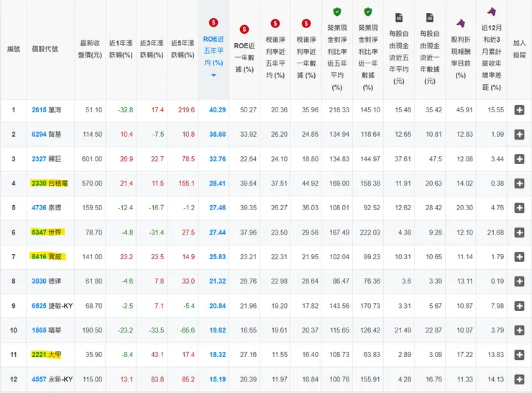The width and height of the screenshot is (532, 393).
Task: Click the 個股代號 column header
Action: 45,49
